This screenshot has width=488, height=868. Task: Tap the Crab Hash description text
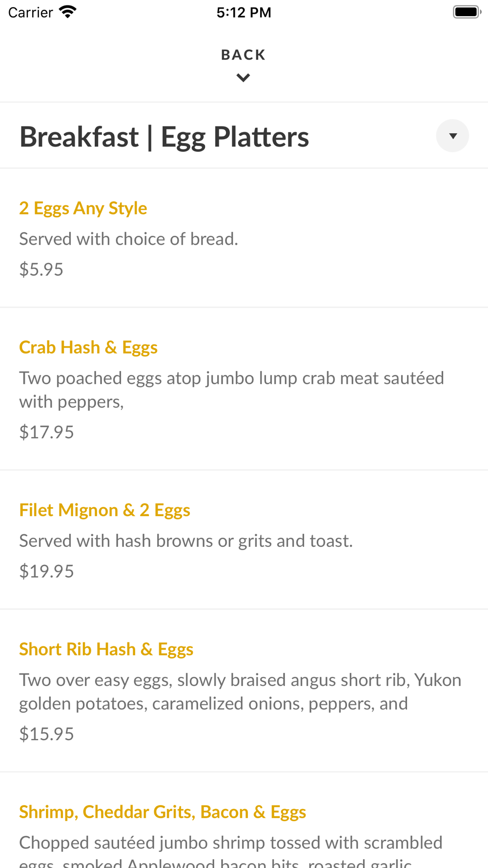pyautogui.click(x=232, y=390)
